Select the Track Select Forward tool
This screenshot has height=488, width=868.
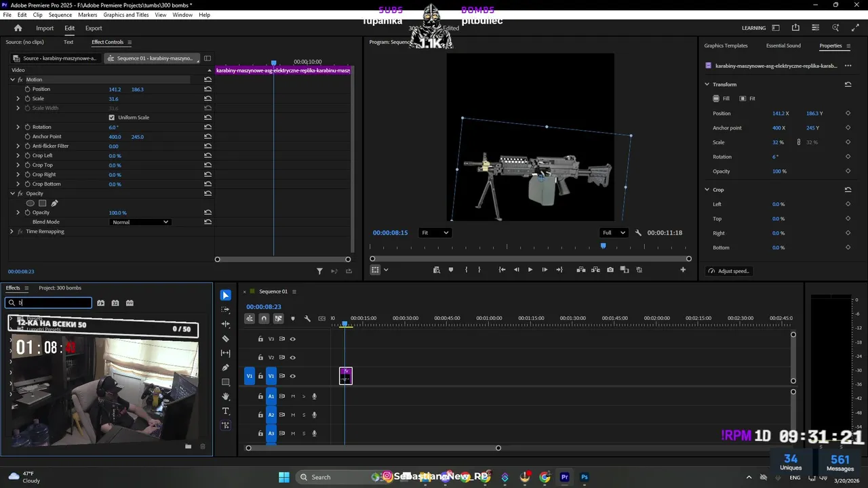coord(226,309)
